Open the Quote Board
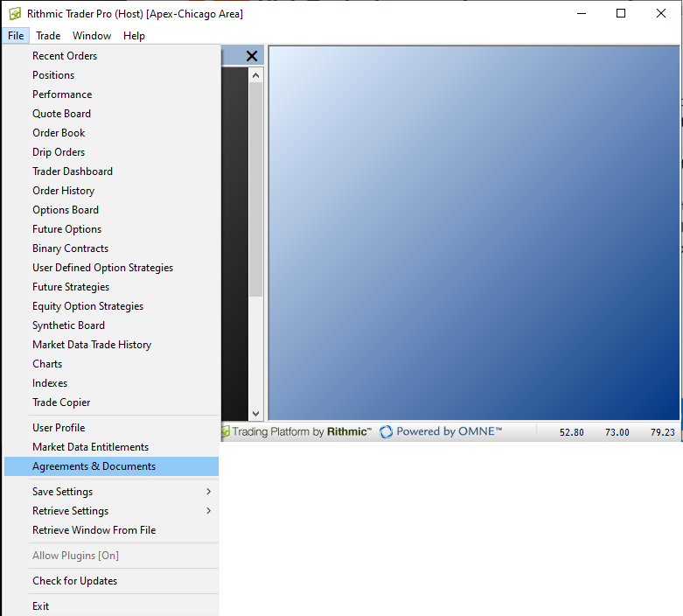Viewport: 683px width, 616px height. (x=61, y=114)
